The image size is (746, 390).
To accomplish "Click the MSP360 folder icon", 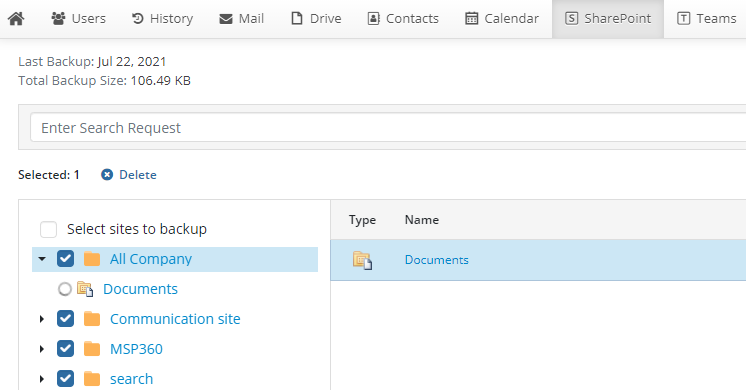I will (92, 349).
